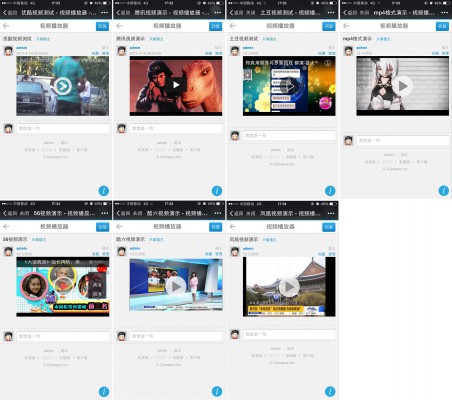Play the 优酷视频测试 video with the teal play icon
Image resolution: width=452 pixels, height=400 pixels.
click(63, 86)
